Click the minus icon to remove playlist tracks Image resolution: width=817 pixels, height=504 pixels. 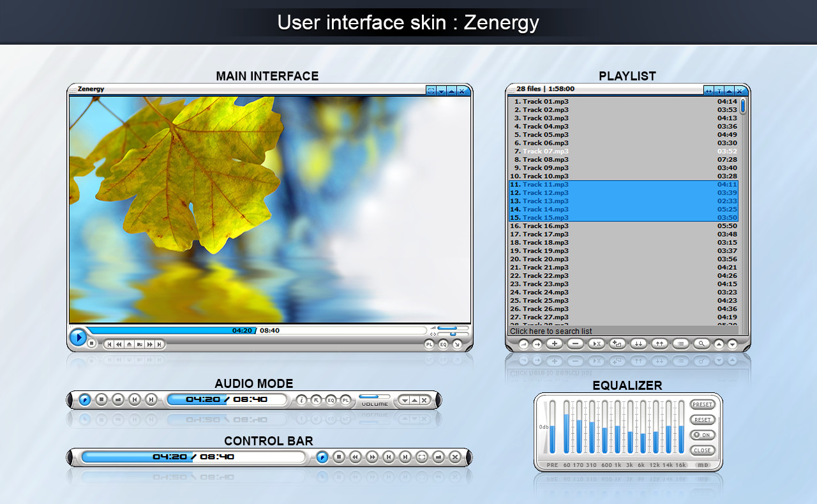[x=576, y=343]
